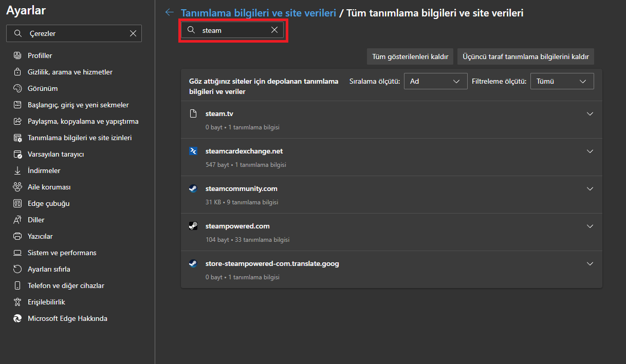Viewport: 626px width, 364px height.
Task: Click the Yazıcılar printer icon
Action: pos(18,236)
